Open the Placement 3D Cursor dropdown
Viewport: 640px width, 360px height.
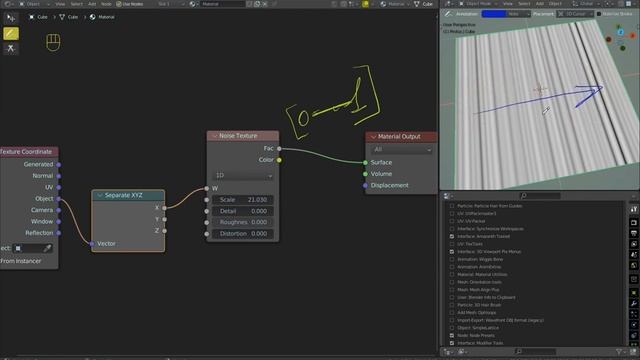click(x=575, y=14)
